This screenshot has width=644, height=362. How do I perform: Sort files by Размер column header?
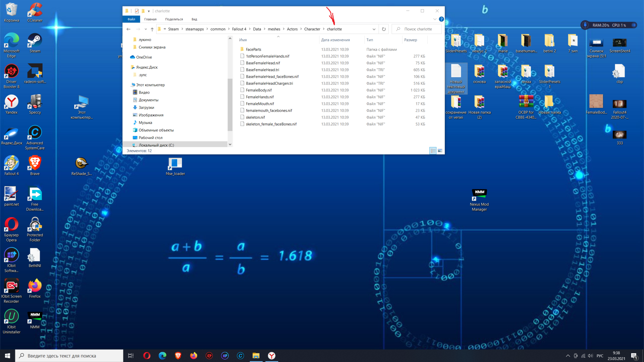(411, 40)
